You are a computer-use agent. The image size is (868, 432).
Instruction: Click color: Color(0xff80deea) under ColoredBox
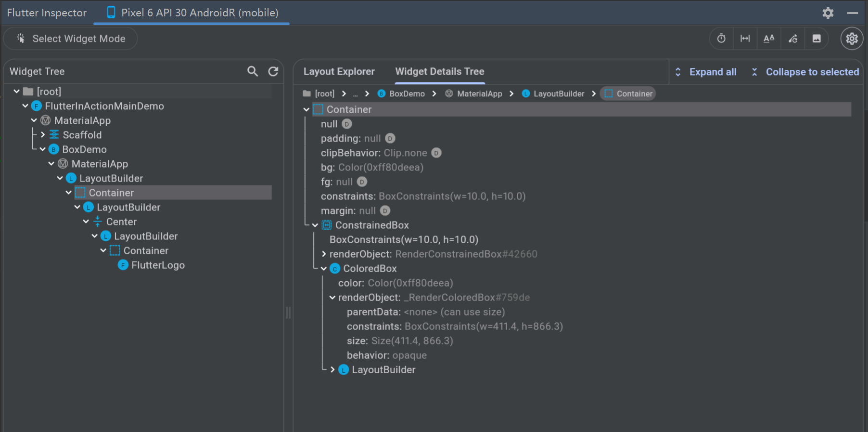396,283
